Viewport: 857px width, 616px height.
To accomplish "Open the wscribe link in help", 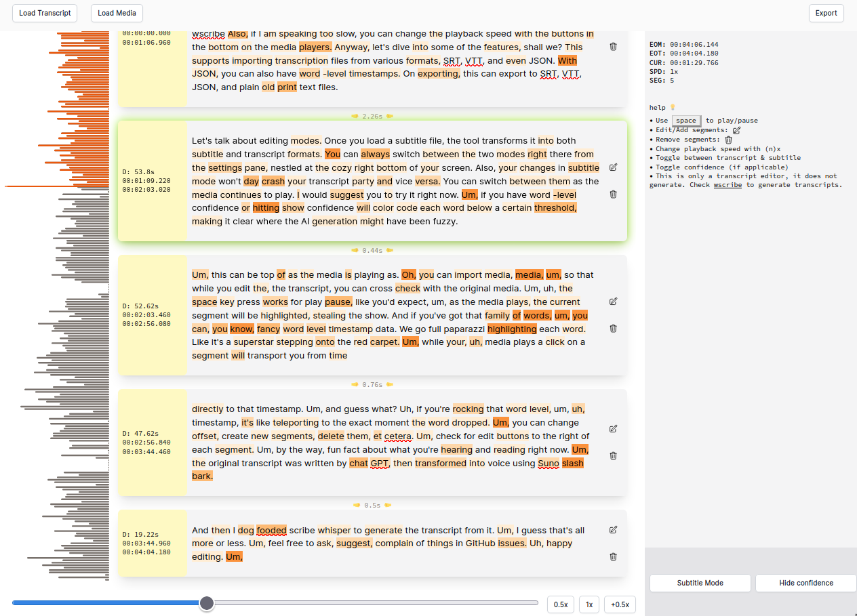I will [728, 185].
